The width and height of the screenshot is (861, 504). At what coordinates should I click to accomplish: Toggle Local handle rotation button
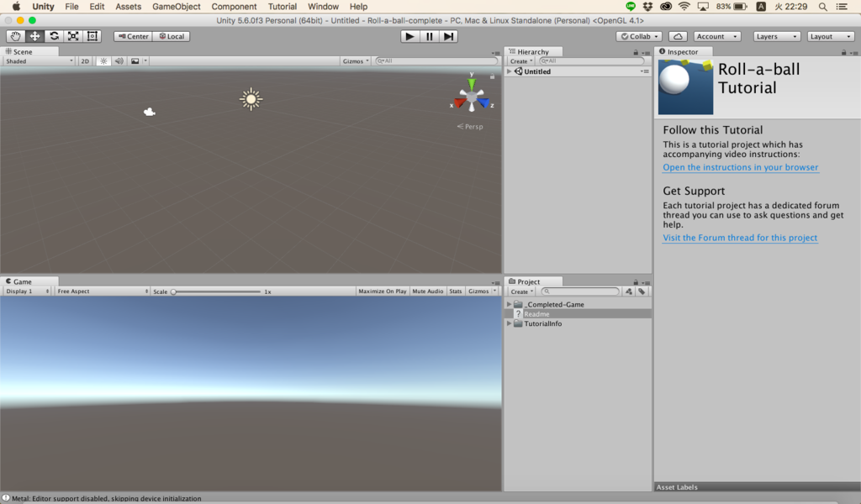coord(172,36)
